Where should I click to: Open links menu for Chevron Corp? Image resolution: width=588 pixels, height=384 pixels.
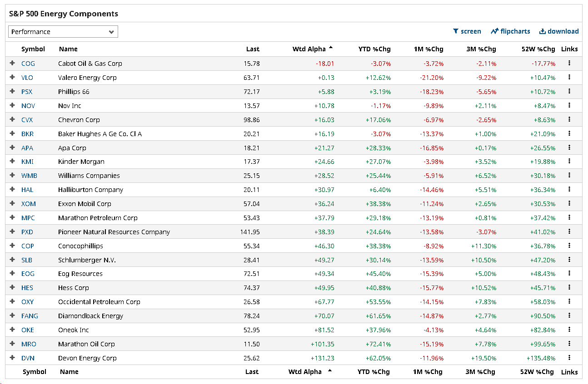(x=569, y=120)
